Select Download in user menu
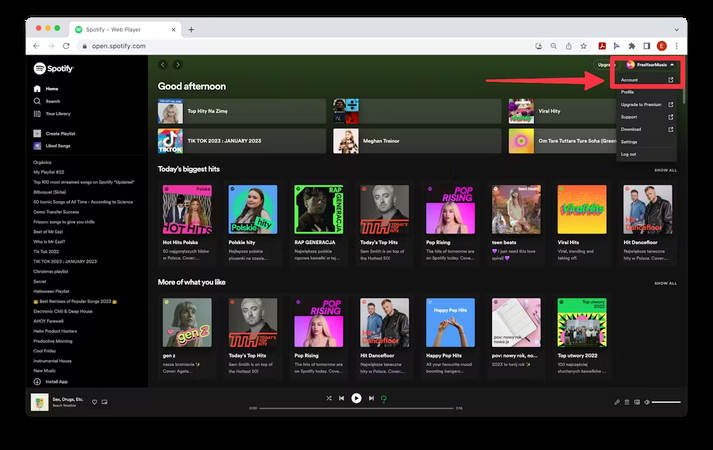The width and height of the screenshot is (713, 450). (x=647, y=129)
